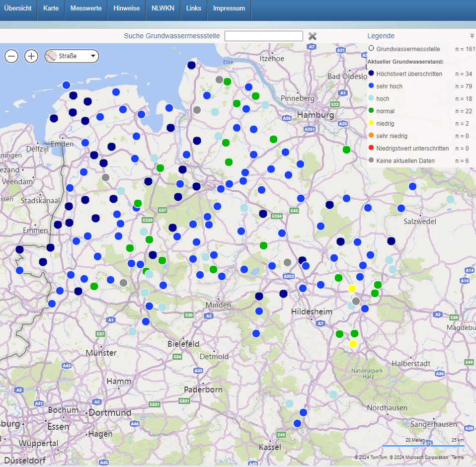Select the gray marker just below the Elbe label
The image size is (476, 467).
219,79
